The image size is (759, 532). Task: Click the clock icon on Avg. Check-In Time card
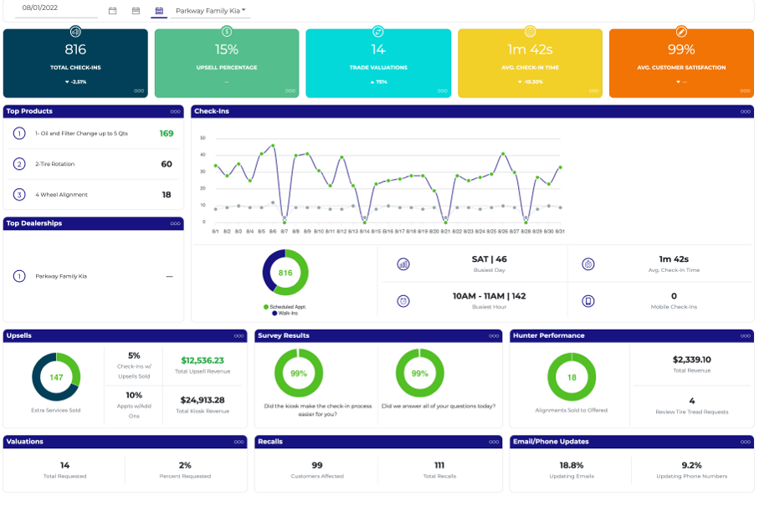(x=530, y=32)
